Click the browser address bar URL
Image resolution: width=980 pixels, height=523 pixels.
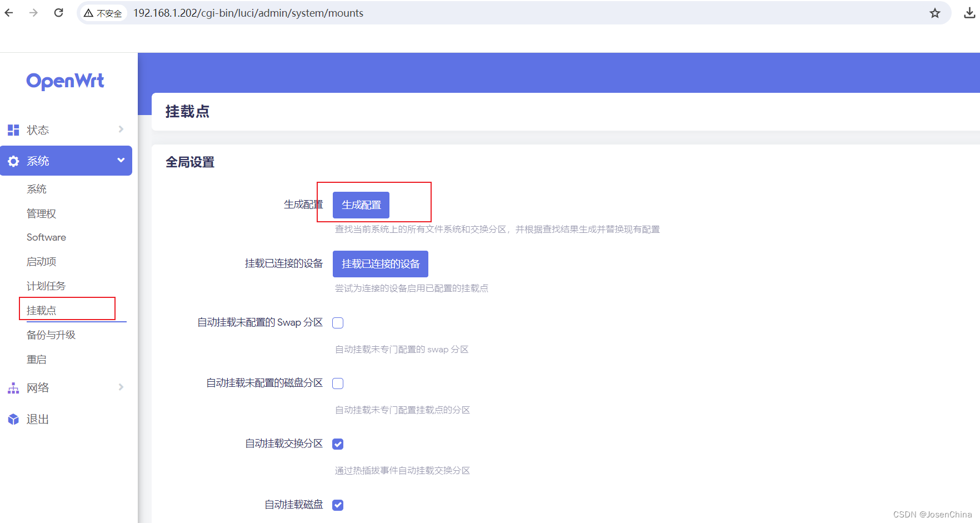[x=248, y=13]
